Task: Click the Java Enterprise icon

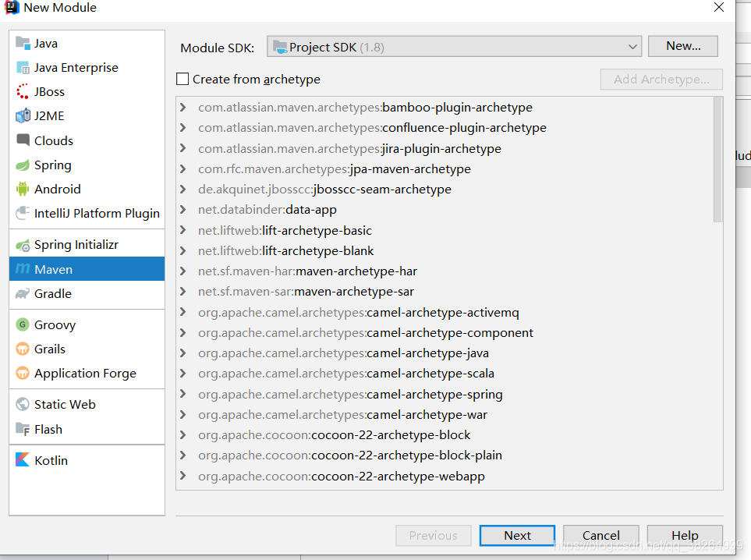Action: (x=23, y=68)
